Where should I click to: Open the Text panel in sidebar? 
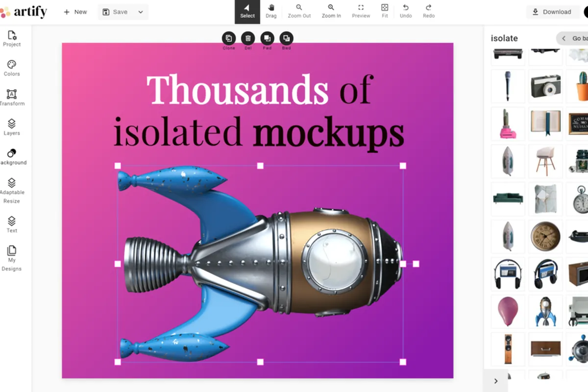[x=12, y=224]
